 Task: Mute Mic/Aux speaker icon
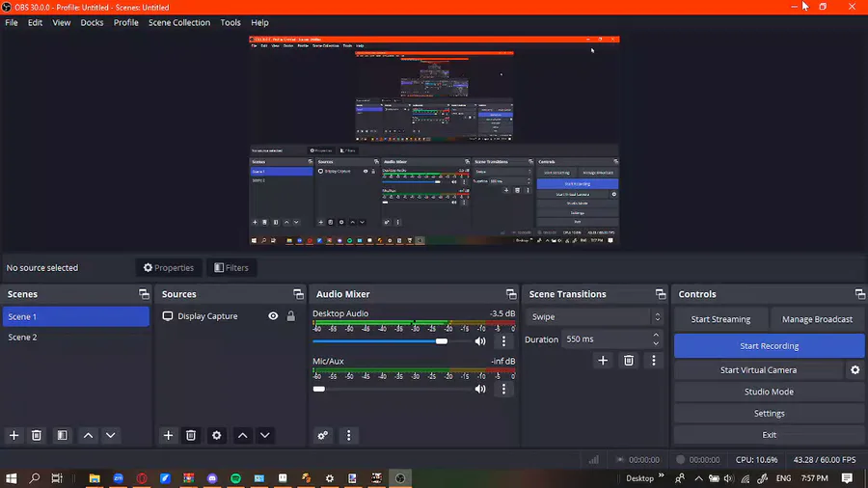click(x=480, y=389)
